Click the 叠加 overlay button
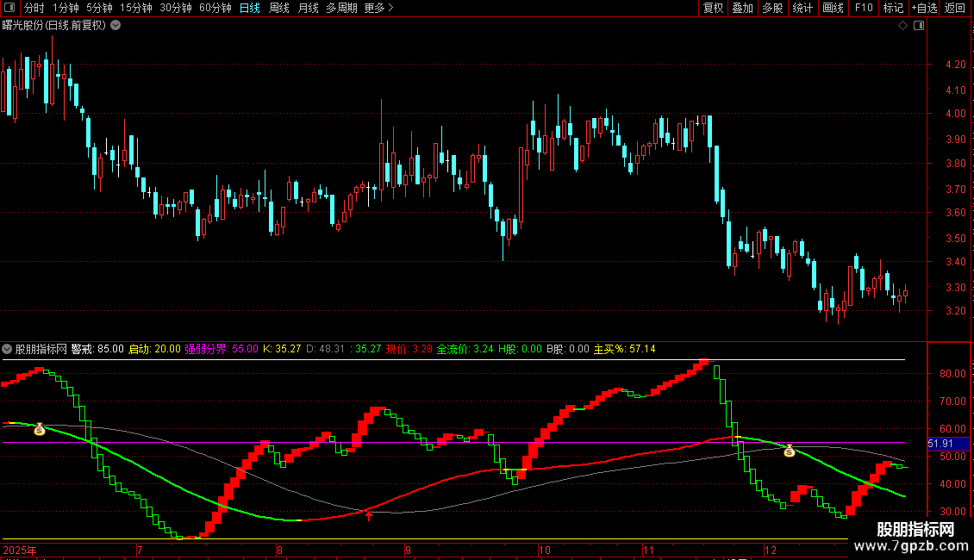This screenshot has height=560, width=974. tap(742, 8)
